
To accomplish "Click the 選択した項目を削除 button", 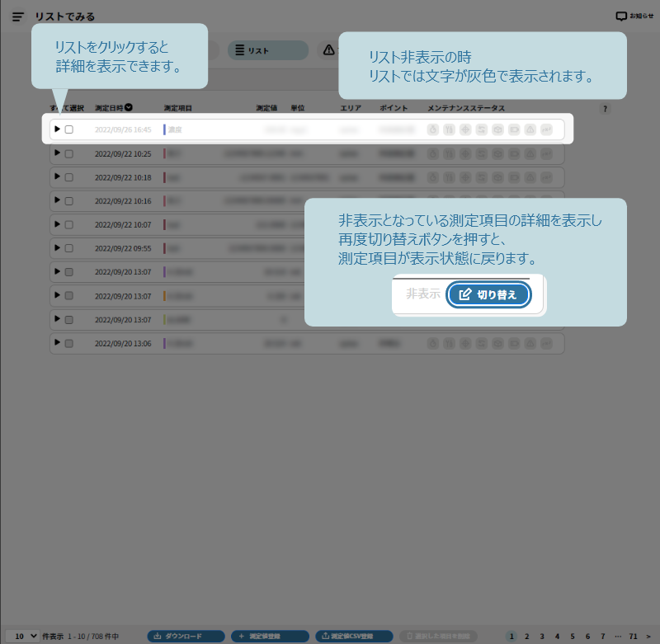I will [438, 636].
